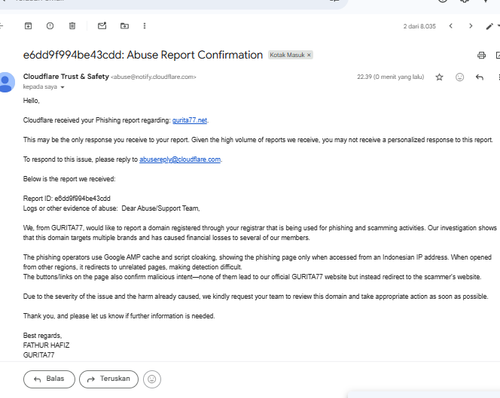This screenshot has width=500, height=398.
Task: Expand recipient details next to kepada saya
Action: pyautogui.click(x=62, y=87)
